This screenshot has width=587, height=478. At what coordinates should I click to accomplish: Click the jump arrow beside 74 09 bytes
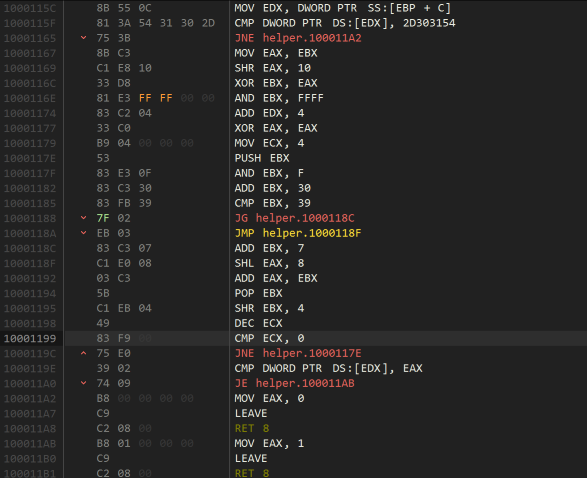point(83,383)
